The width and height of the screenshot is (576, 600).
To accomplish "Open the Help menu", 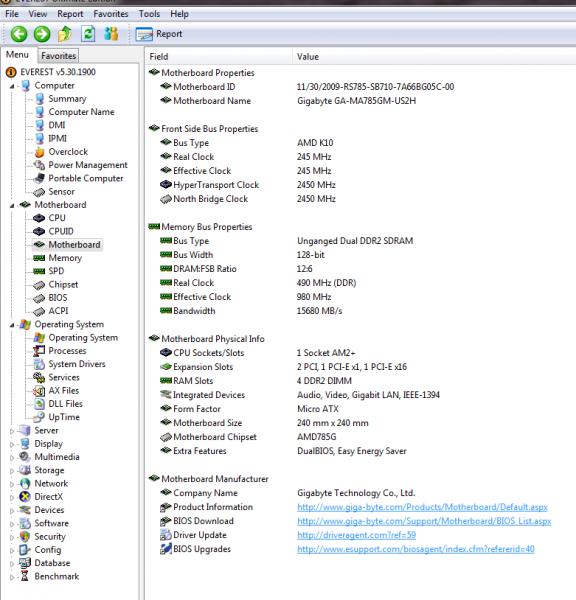I will [179, 14].
